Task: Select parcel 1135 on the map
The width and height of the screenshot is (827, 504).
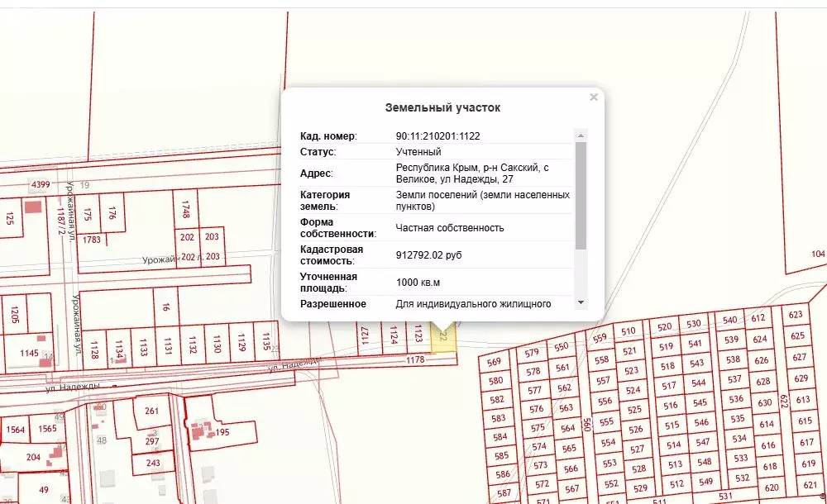Action: 265,341
